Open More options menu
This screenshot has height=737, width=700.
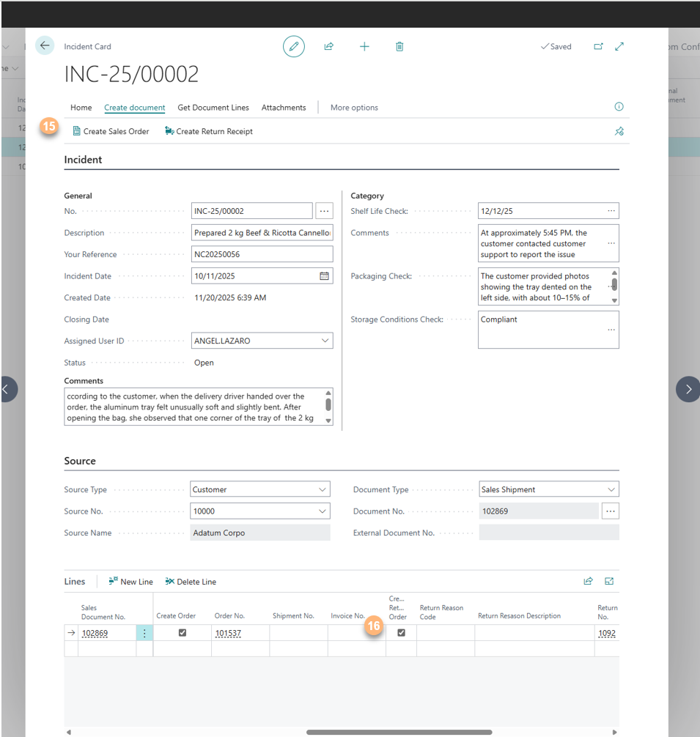point(354,108)
